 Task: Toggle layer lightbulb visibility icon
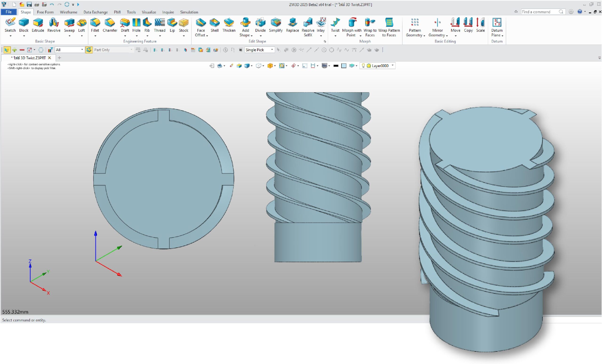pos(363,65)
